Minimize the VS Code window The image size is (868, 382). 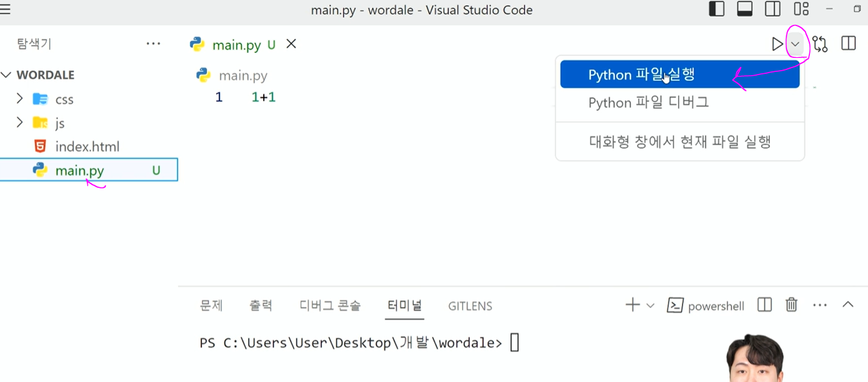pyautogui.click(x=829, y=9)
